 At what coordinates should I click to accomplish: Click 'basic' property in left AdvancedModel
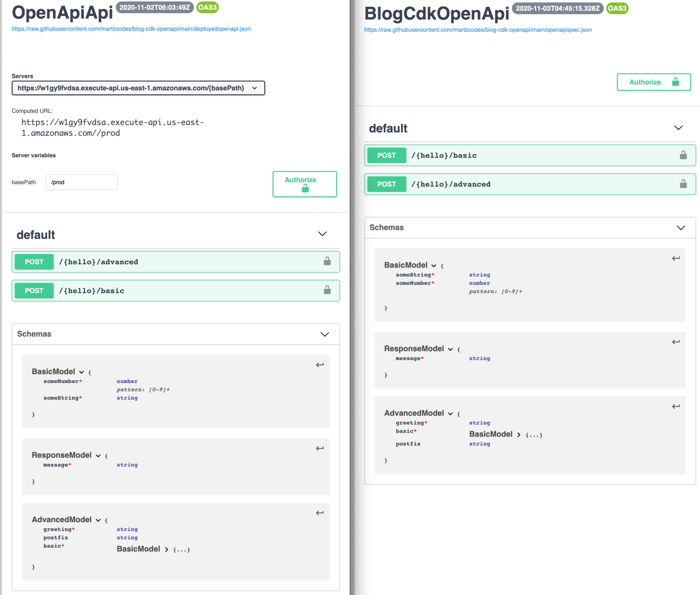click(54, 546)
